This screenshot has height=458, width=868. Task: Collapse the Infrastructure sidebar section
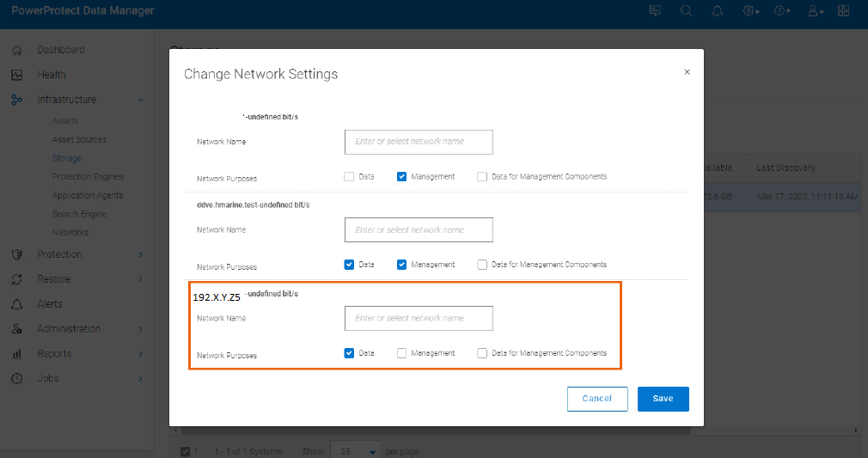point(140,100)
